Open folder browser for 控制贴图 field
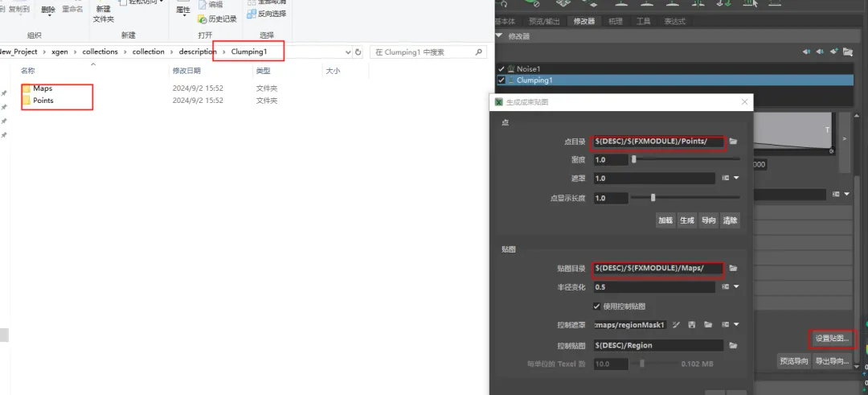This screenshot has height=395, width=868. 733,345
